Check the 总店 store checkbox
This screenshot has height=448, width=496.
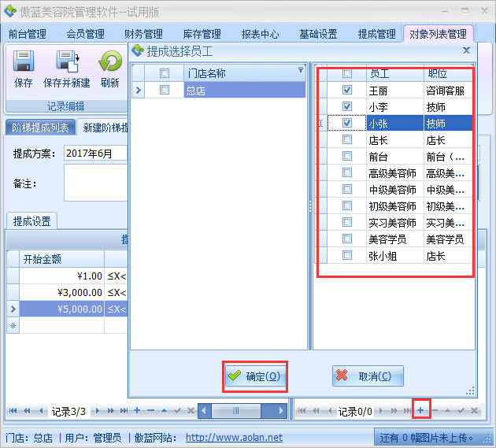click(x=165, y=91)
